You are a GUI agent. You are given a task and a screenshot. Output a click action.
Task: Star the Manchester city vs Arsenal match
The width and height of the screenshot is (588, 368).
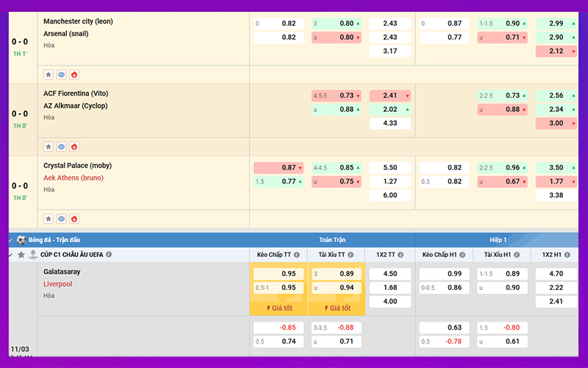(x=49, y=74)
